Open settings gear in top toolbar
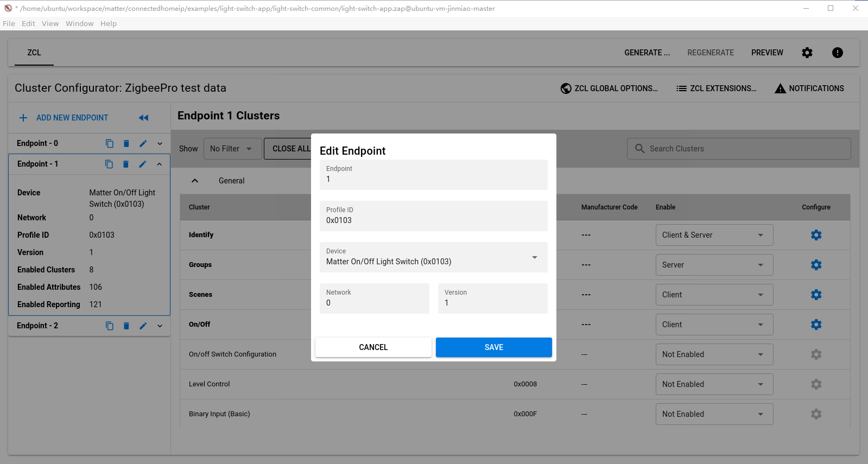Viewport: 868px width, 464px height. coord(807,53)
